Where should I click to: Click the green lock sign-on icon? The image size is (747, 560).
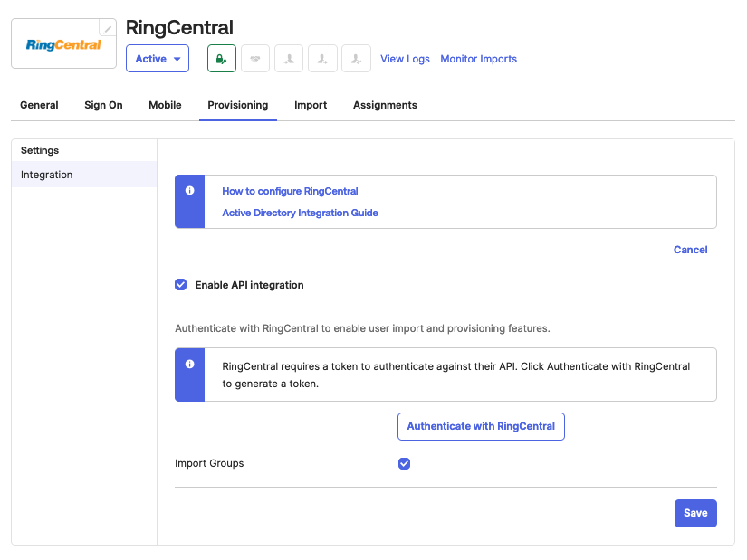click(x=222, y=59)
